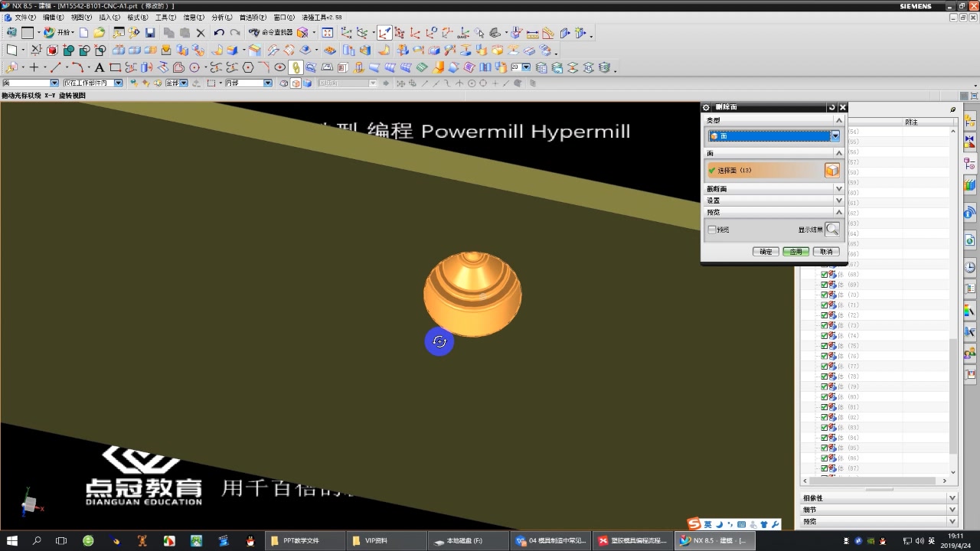
Task: Collapse the Face (面) section
Action: tap(839, 153)
